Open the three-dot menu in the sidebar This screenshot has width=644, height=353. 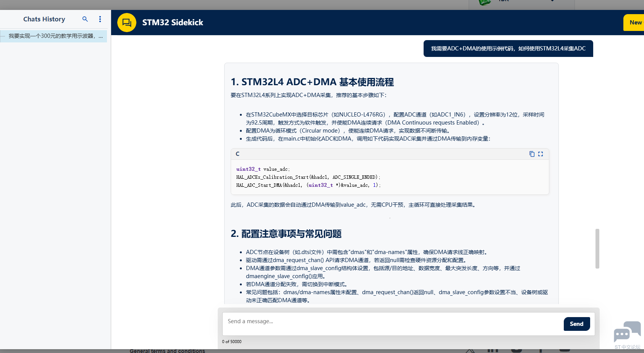coord(100,19)
